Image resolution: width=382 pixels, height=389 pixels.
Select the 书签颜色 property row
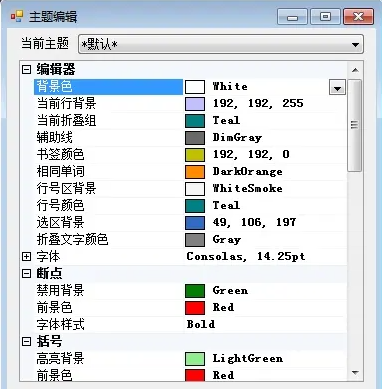(190, 155)
